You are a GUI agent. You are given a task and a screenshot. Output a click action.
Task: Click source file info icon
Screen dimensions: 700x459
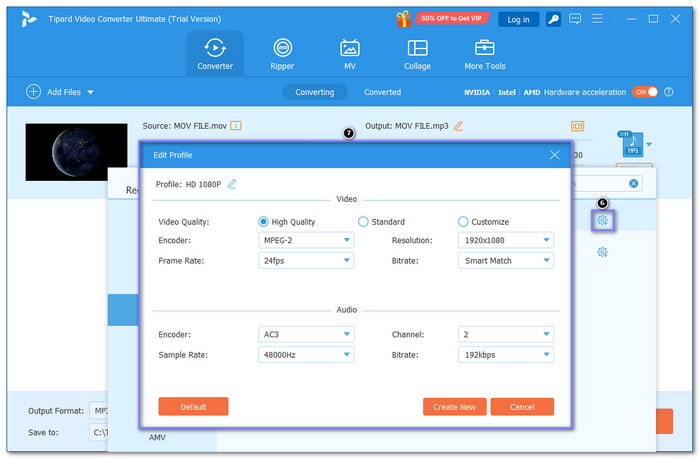click(x=236, y=126)
